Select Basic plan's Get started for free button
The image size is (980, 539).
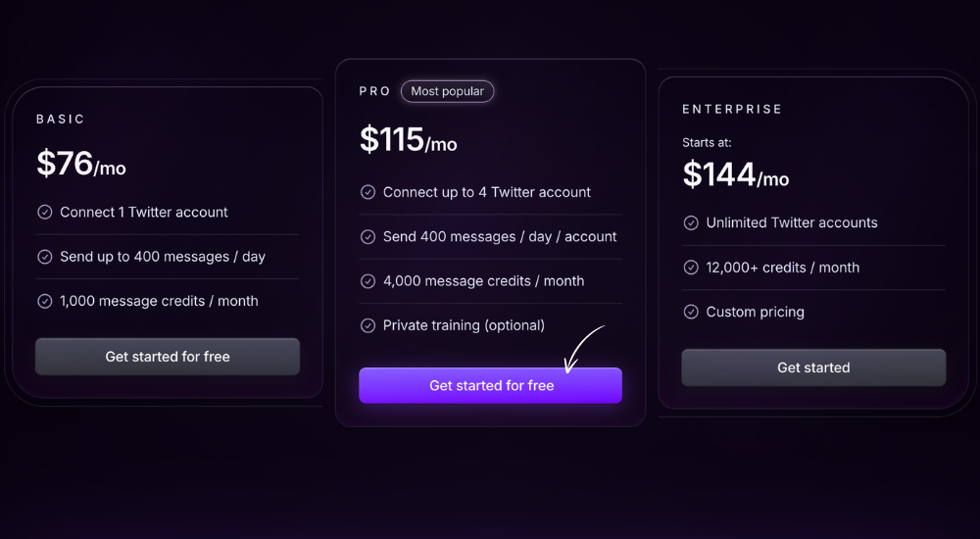(x=168, y=357)
